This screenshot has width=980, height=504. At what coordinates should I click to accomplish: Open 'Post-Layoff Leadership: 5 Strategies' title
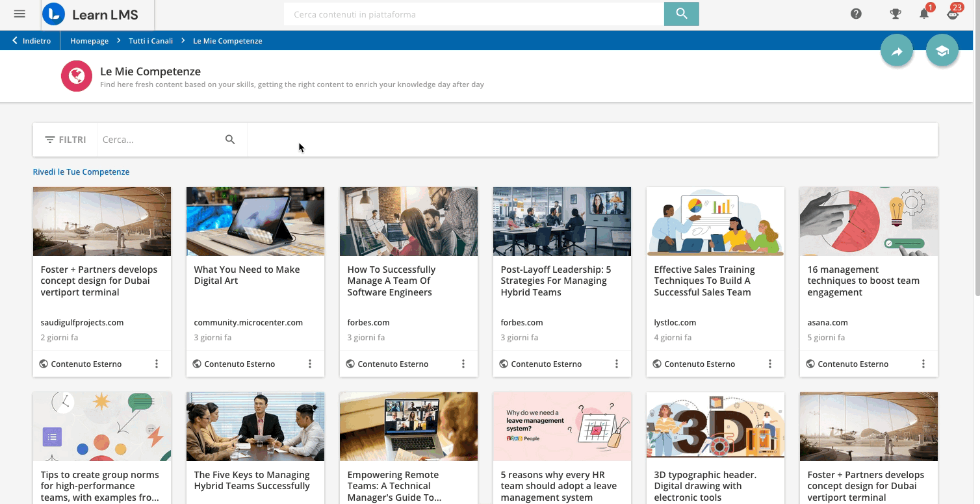coord(556,281)
